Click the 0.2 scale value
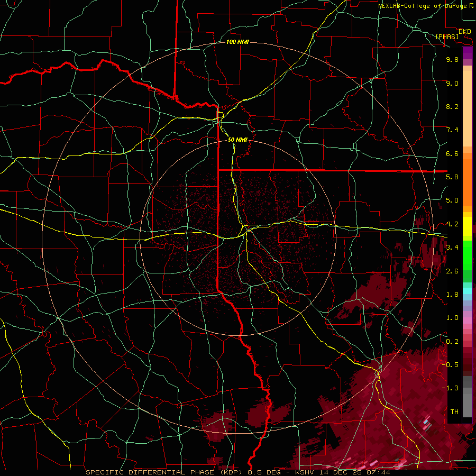This screenshot has width=476, height=476. 452,341
